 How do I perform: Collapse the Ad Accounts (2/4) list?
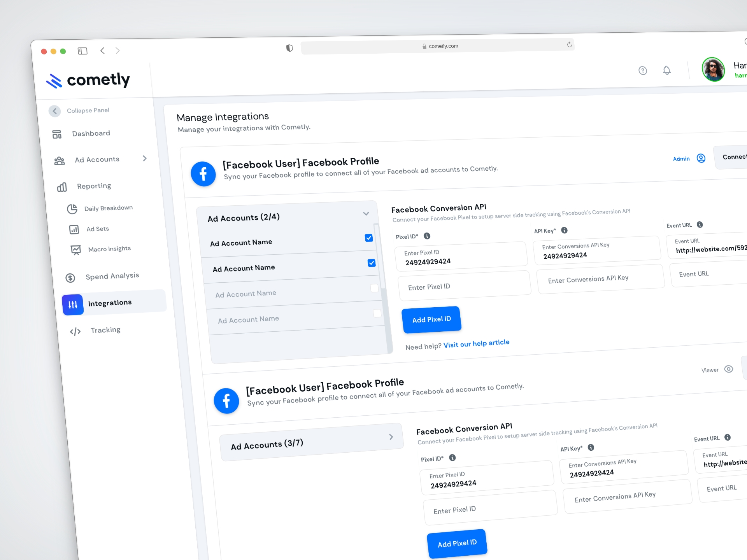[366, 213]
